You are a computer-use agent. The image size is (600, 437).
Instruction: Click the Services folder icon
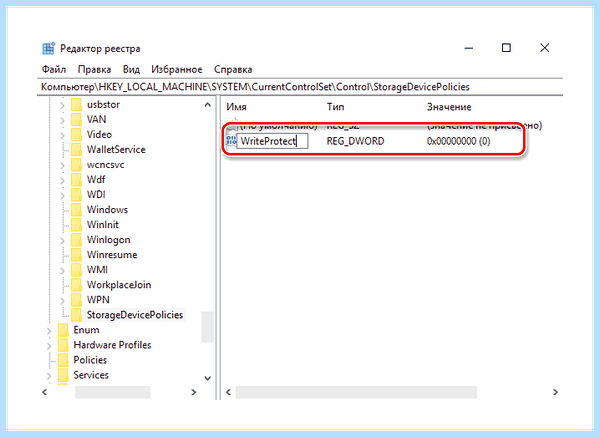[x=63, y=375]
